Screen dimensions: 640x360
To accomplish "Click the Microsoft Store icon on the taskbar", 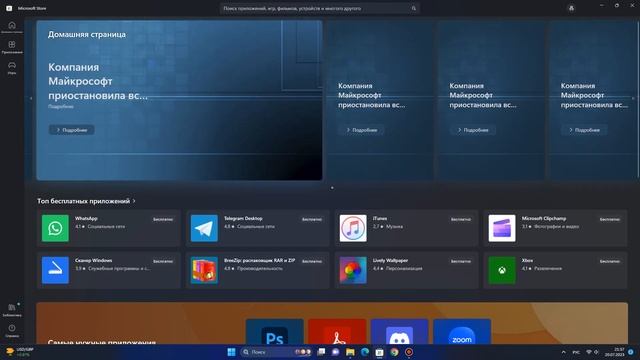I will (380, 352).
